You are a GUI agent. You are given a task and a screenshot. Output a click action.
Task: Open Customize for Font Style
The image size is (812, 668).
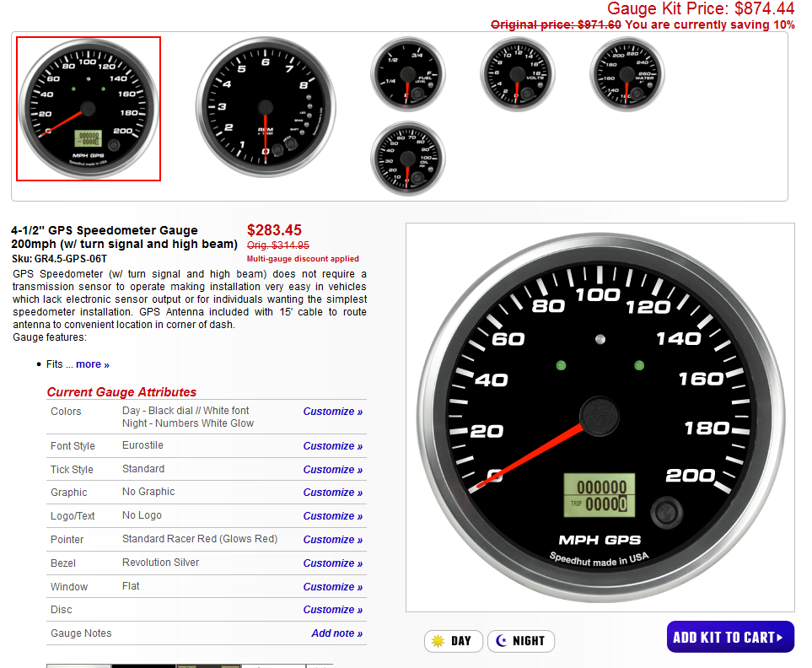pos(332,446)
